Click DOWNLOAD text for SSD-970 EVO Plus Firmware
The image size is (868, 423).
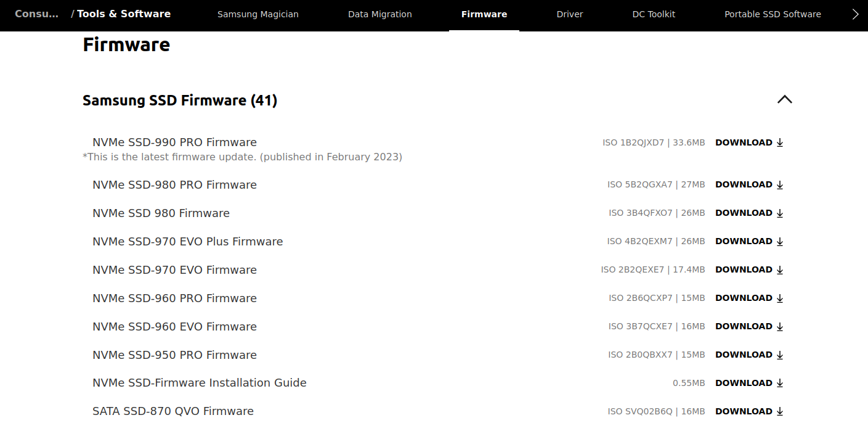(744, 241)
